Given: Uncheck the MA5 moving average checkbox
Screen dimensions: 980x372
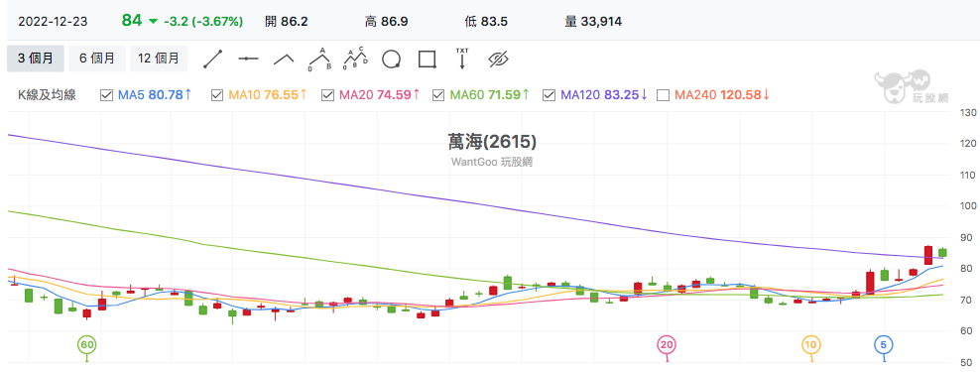Looking at the screenshot, I should 106,95.
